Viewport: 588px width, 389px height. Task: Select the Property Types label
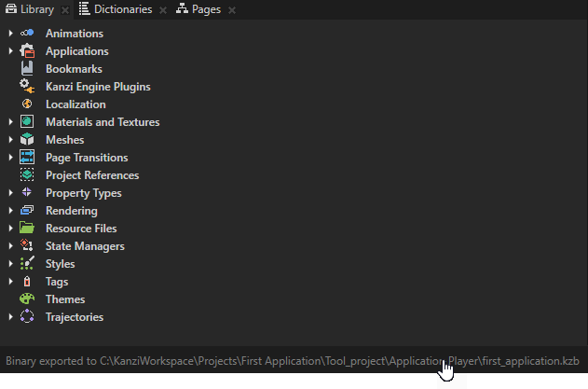[x=83, y=193]
